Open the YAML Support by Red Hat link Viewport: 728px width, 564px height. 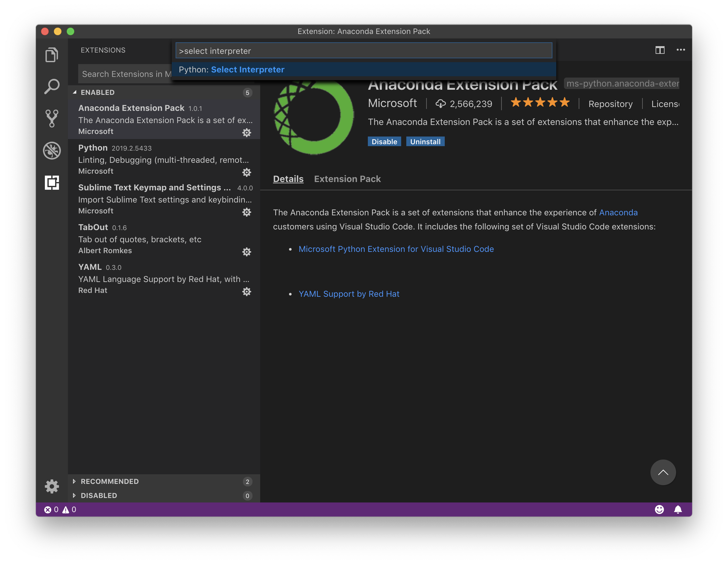[349, 294]
